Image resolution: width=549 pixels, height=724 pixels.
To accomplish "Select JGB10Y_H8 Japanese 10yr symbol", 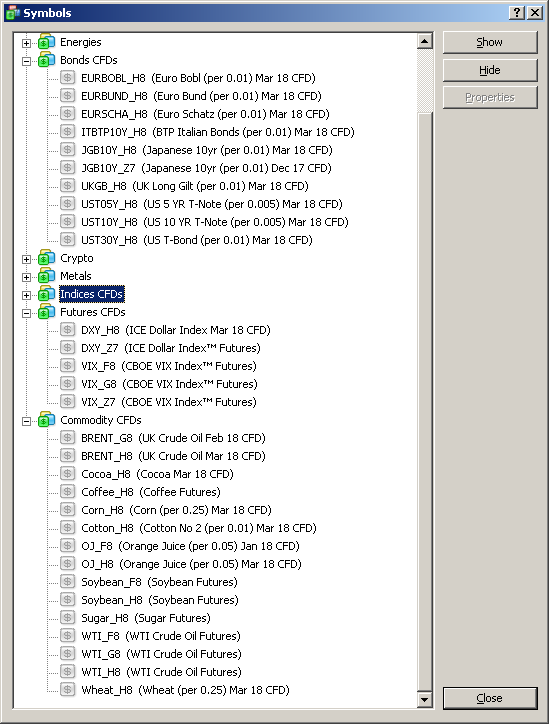I will [207, 150].
